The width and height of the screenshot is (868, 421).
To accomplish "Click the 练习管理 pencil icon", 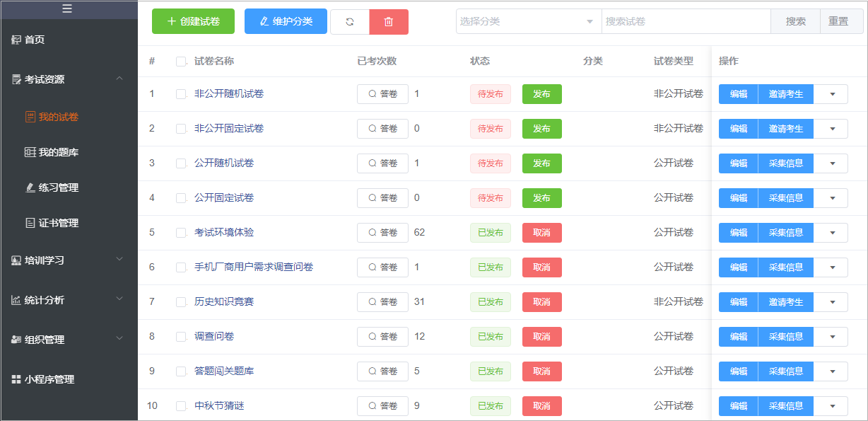I will tap(30, 188).
